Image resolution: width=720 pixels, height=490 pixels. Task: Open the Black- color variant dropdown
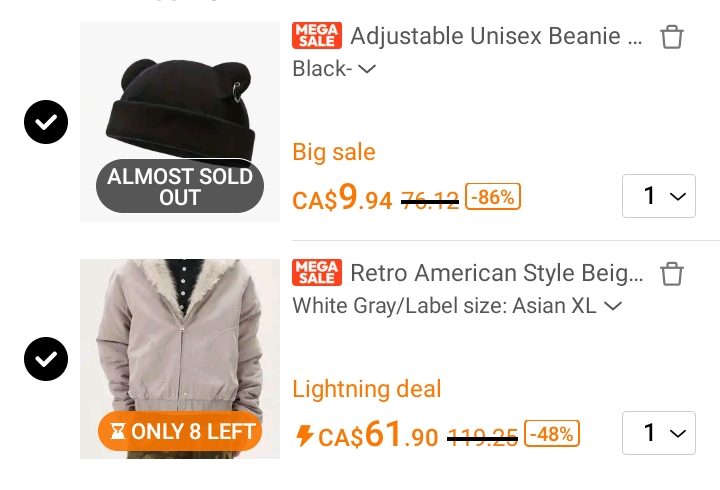[334, 69]
